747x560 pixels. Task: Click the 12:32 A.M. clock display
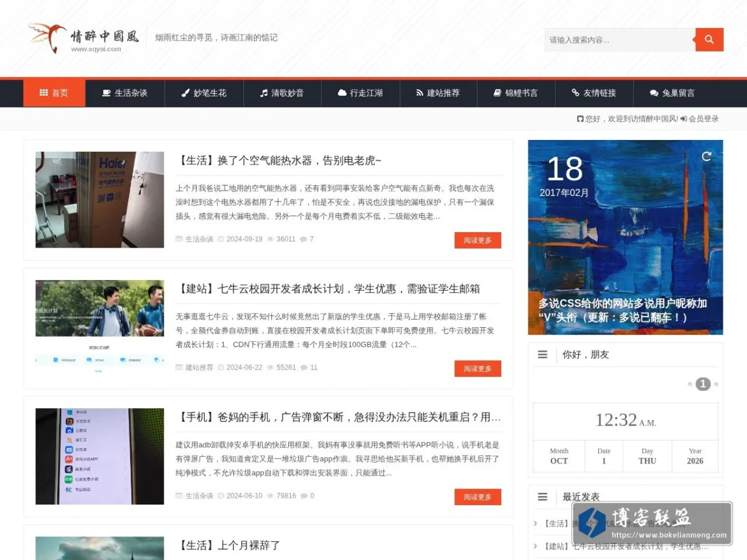[626, 421]
